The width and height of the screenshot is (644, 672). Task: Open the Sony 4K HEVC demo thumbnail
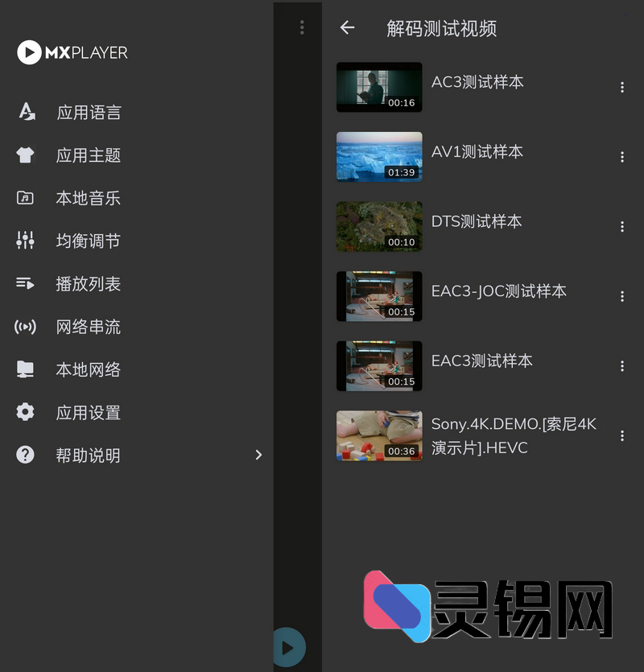(x=379, y=435)
